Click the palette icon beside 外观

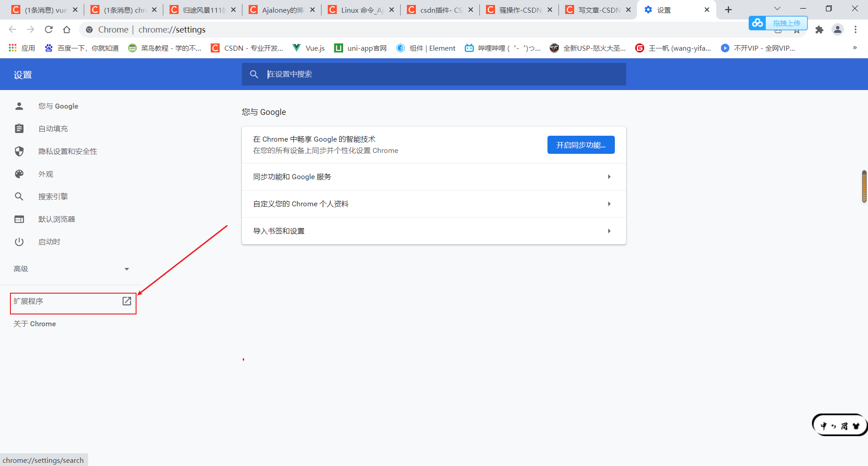(19, 174)
